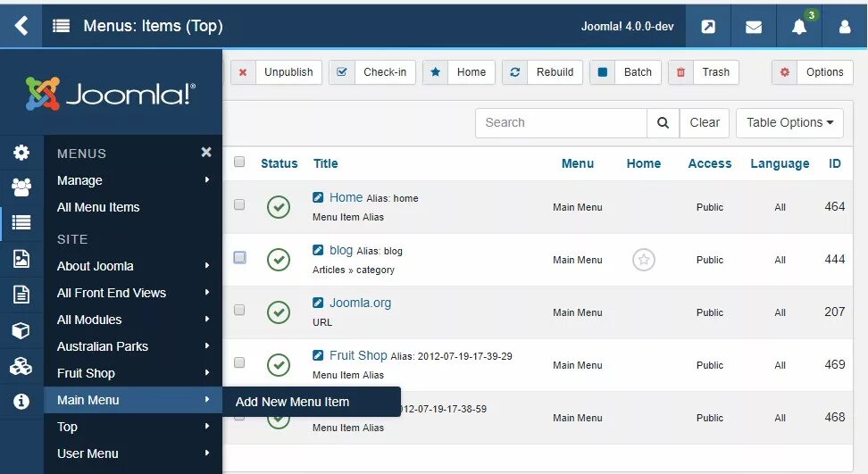
Task: Open the Joomla.org menu item title
Action: [x=361, y=303]
